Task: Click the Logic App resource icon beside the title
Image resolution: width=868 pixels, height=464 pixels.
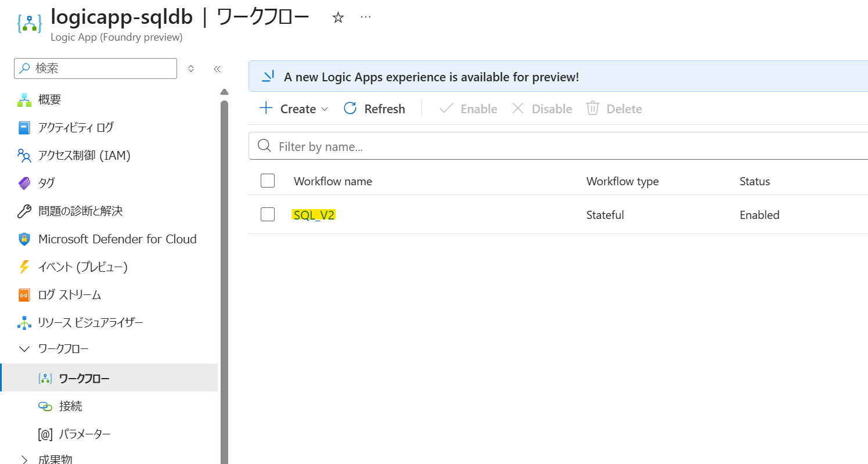Action: tap(29, 23)
